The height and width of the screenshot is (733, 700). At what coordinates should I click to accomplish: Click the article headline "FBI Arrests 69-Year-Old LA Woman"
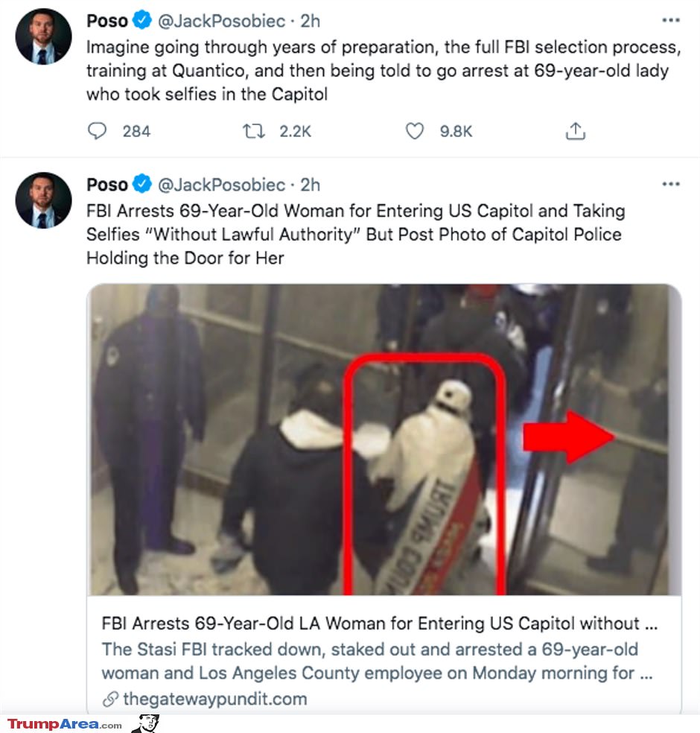(x=379, y=623)
